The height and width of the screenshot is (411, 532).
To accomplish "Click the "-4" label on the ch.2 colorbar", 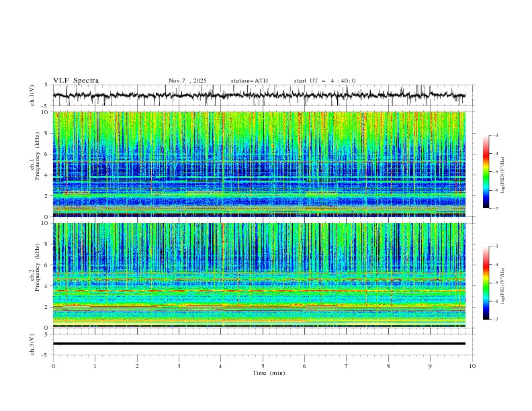I will [x=496, y=265].
